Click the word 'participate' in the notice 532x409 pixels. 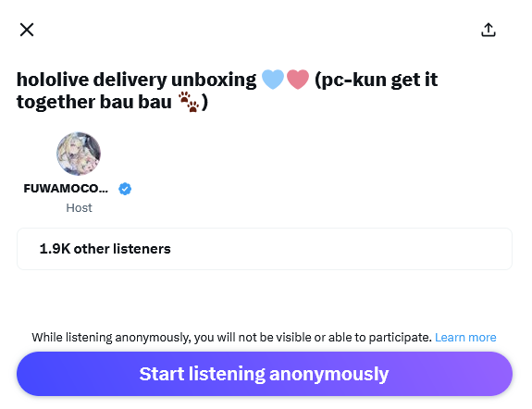tap(400, 338)
